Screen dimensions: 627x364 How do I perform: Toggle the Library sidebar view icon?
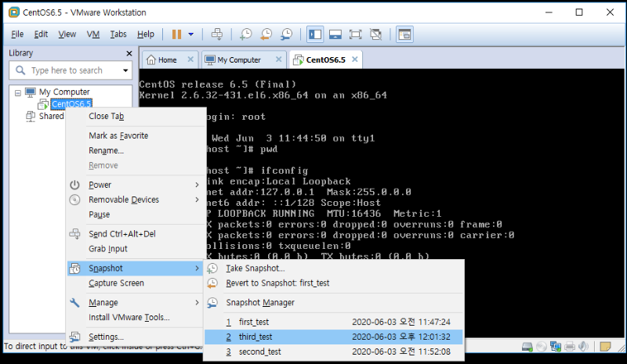pos(315,34)
